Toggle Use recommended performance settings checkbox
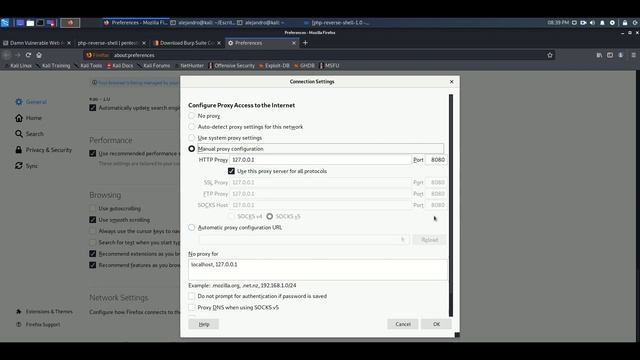 coord(93,153)
